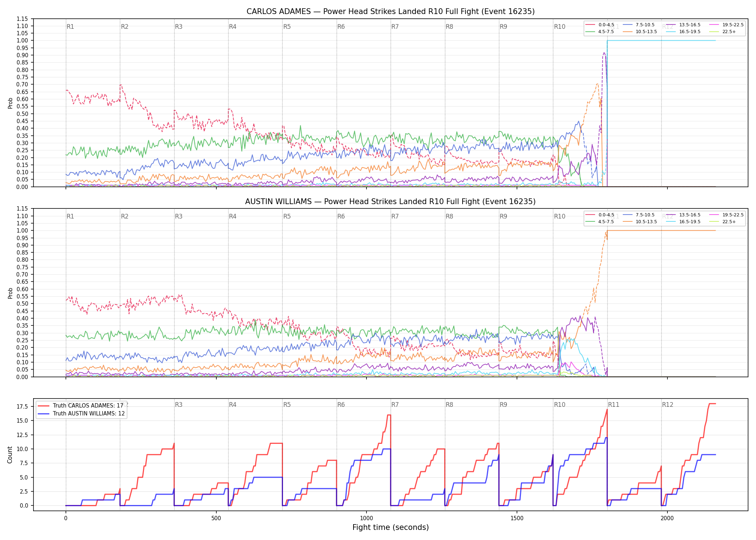The image size is (756, 540).
Task: Select R9 round marker in Count chart
Action: point(503,405)
